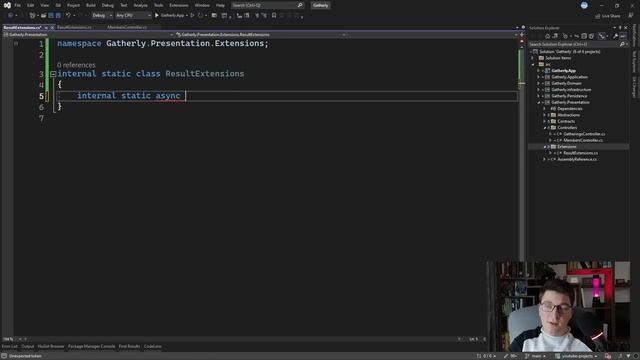Open the Git menu
Viewport: 640px width, 360px height.
point(58,5)
